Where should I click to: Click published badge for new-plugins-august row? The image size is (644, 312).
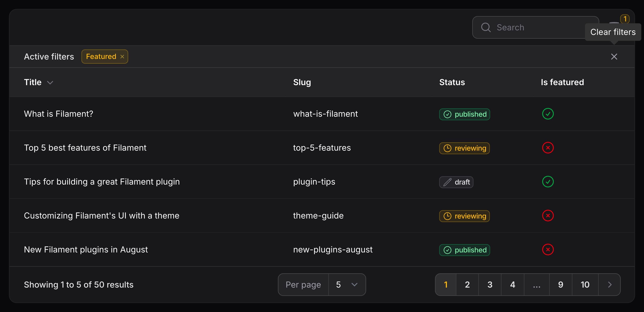[x=465, y=250]
